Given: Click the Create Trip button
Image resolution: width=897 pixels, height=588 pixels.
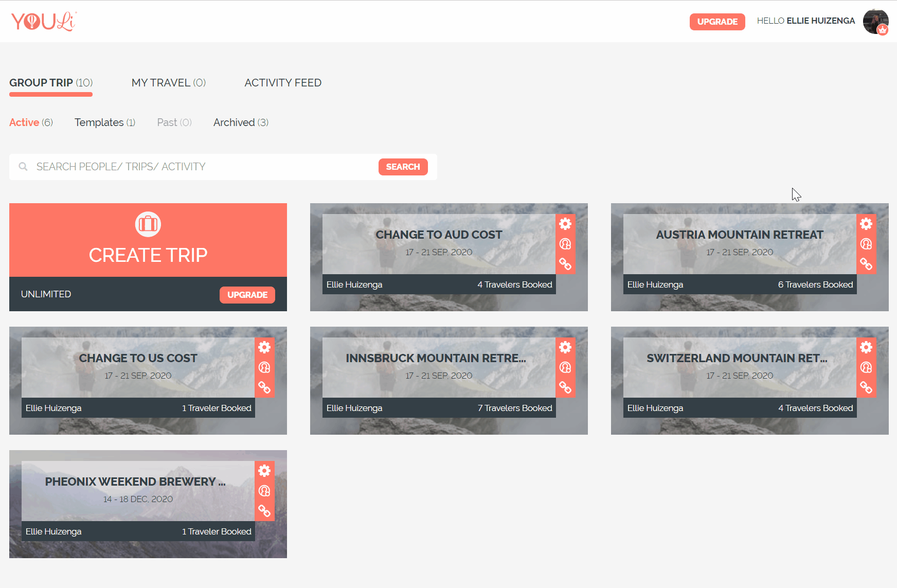Looking at the screenshot, I should coord(148,240).
